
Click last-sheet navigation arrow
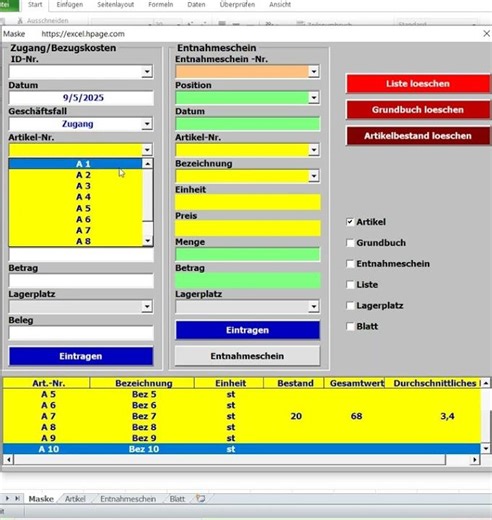pos(17,499)
